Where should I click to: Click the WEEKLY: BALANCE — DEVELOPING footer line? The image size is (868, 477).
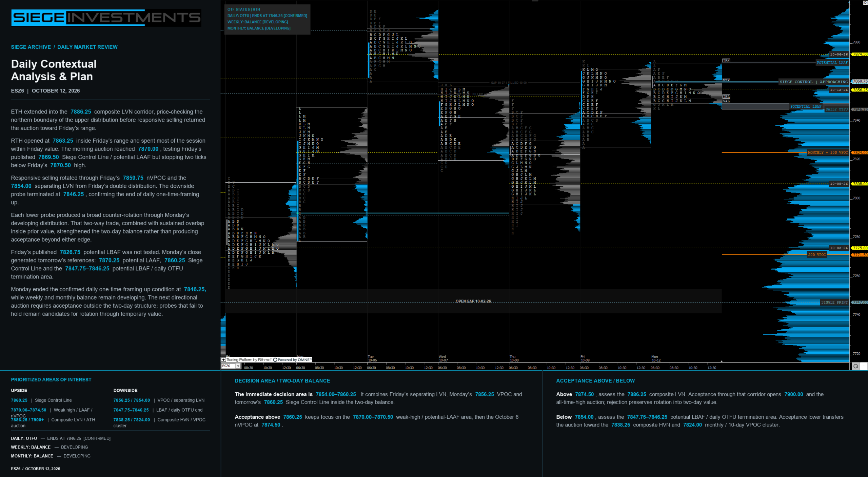(x=50, y=447)
